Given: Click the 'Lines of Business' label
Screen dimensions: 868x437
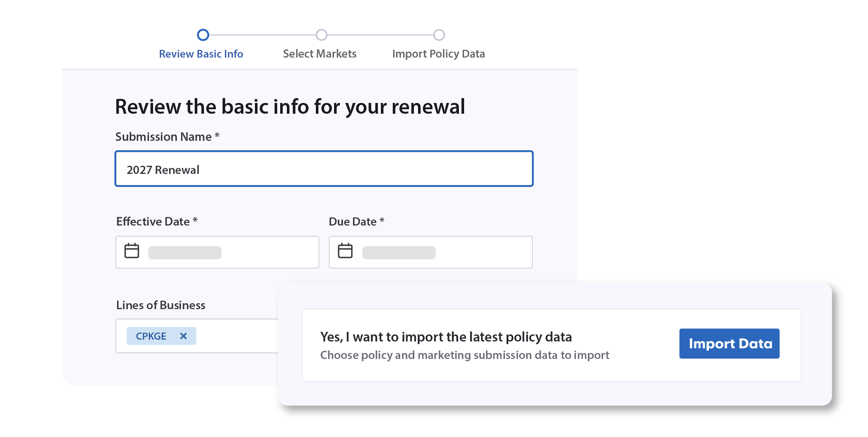Looking at the screenshot, I should [161, 305].
